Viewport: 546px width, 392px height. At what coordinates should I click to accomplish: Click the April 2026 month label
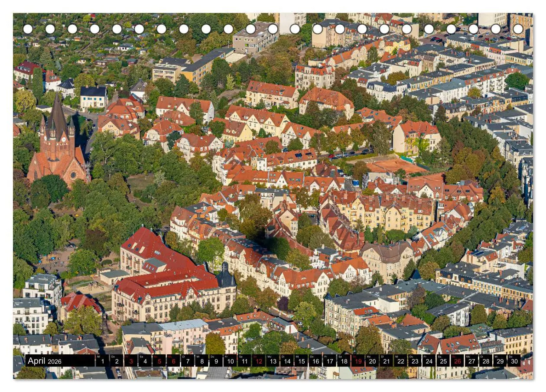coord(45,361)
